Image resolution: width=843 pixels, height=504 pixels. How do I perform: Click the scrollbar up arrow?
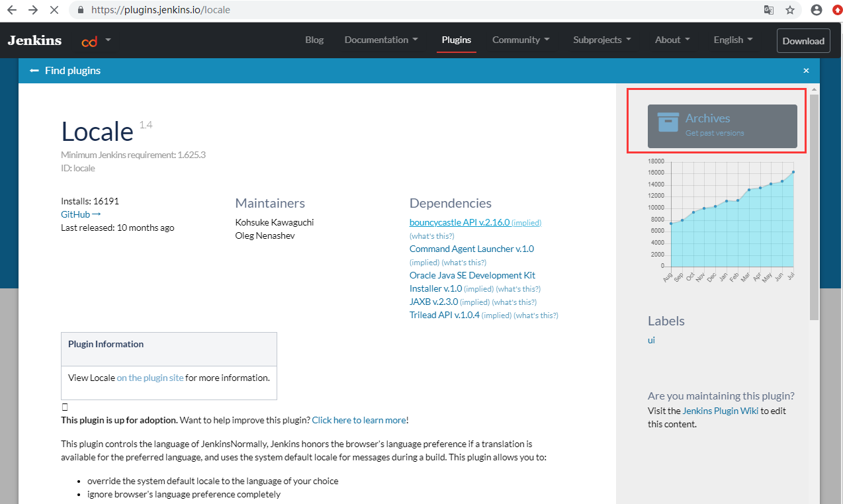814,89
